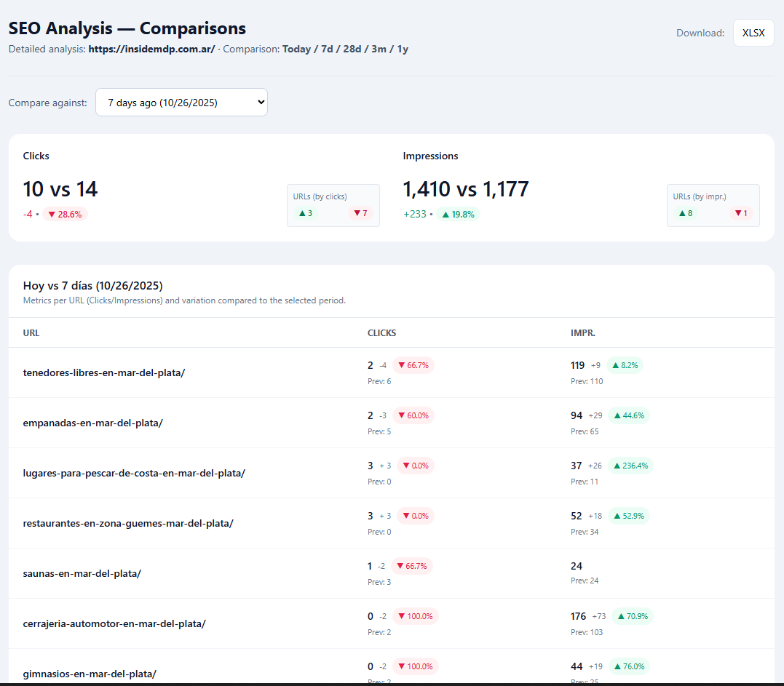This screenshot has height=686, width=784.
Task: Click red down-arrow badge showing 7 URLs by clicks
Action: (360, 212)
